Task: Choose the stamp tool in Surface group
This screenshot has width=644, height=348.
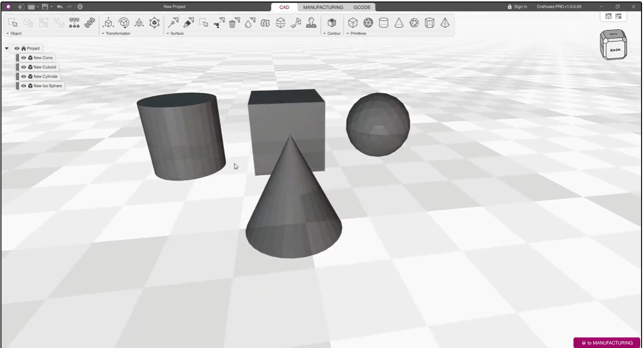Action: pyautogui.click(x=311, y=23)
